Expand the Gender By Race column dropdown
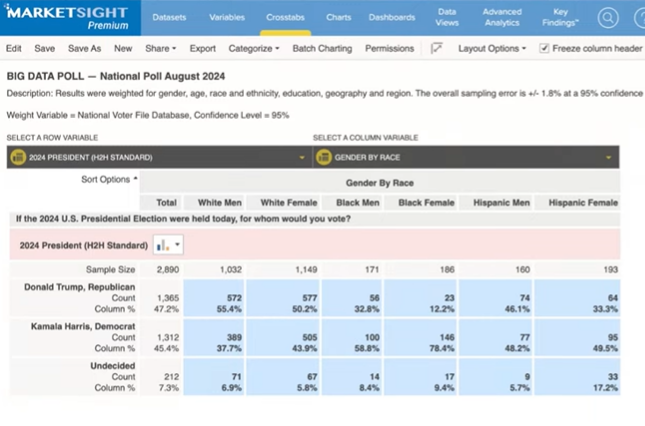The width and height of the screenshot is (645, 426). point(608,157)
